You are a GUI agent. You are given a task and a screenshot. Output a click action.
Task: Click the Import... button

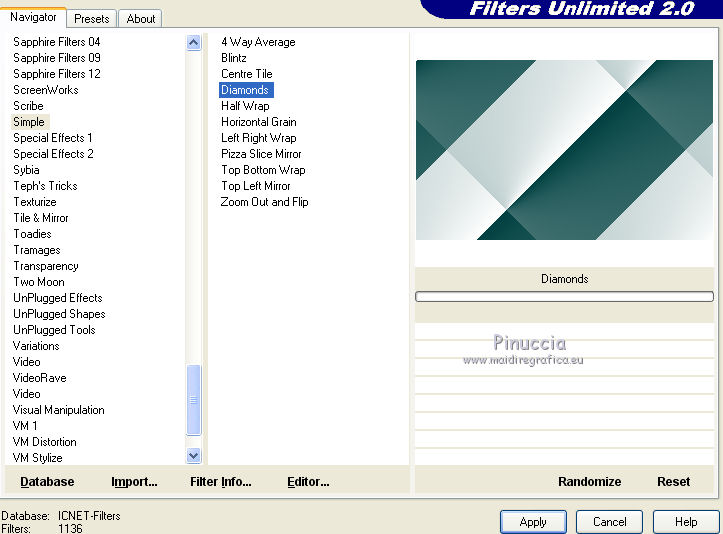[134, 482]
